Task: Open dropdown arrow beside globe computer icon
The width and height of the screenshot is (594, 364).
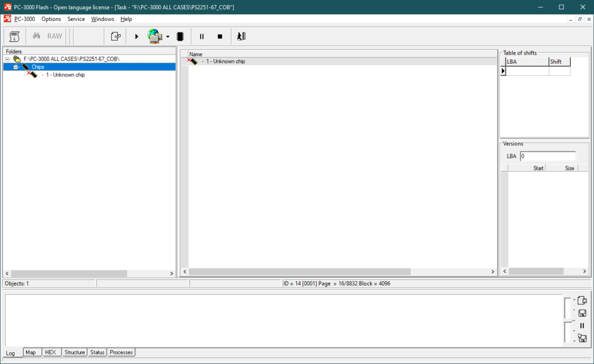Action: [x=168, y=37]
